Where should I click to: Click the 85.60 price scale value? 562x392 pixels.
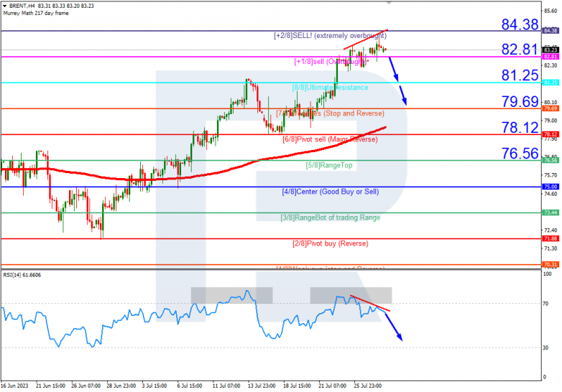[551, 11]
